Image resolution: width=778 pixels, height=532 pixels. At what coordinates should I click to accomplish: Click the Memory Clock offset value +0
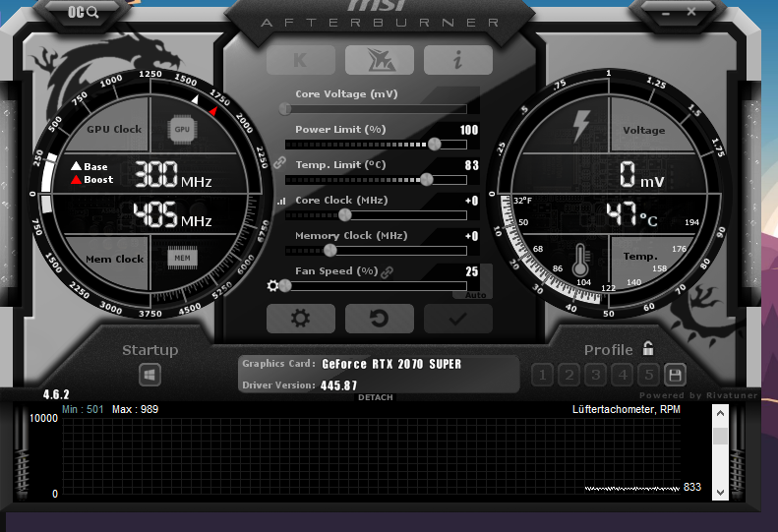tap(471, 236)
